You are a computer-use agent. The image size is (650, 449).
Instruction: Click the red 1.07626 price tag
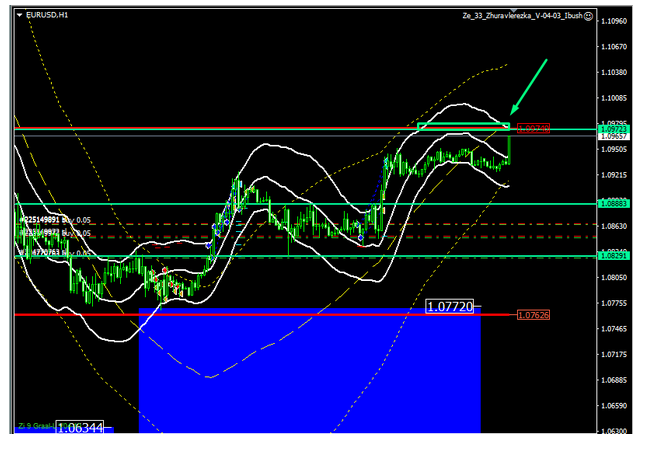pos(533,315)
